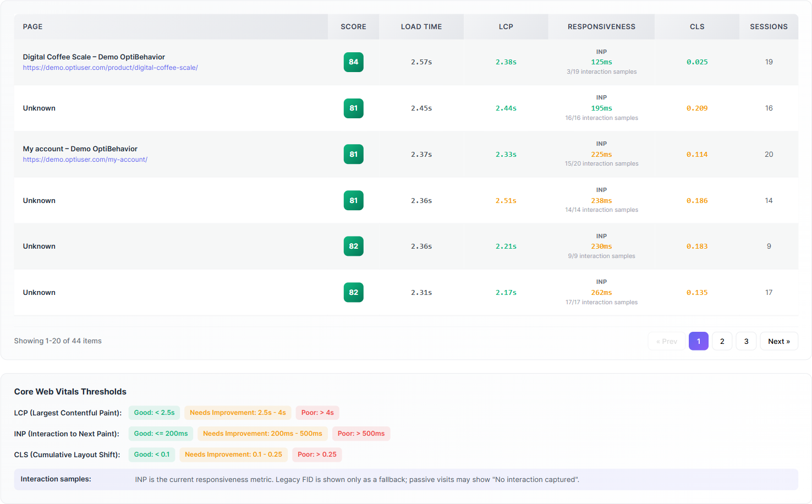Click the CLS 'Needs Improvement: 0.1 - 0.25' tag
812x504 pixels.
click(x=233, y=454)
